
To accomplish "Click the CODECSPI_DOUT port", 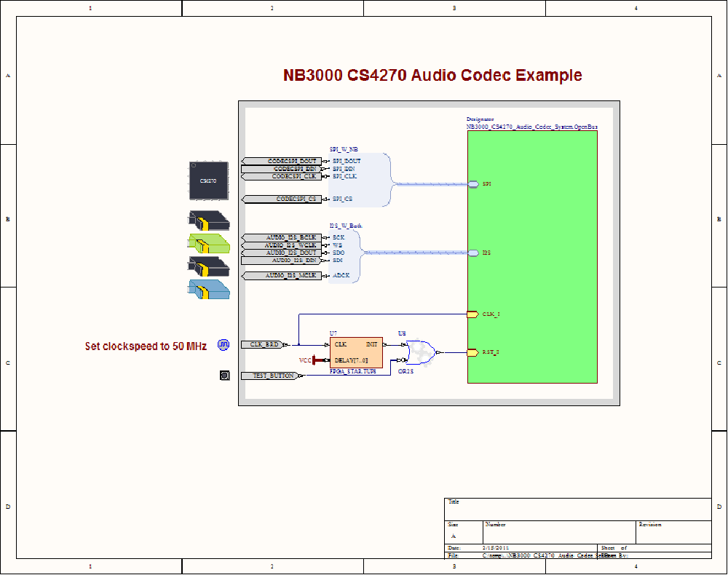I will [282, 161].
